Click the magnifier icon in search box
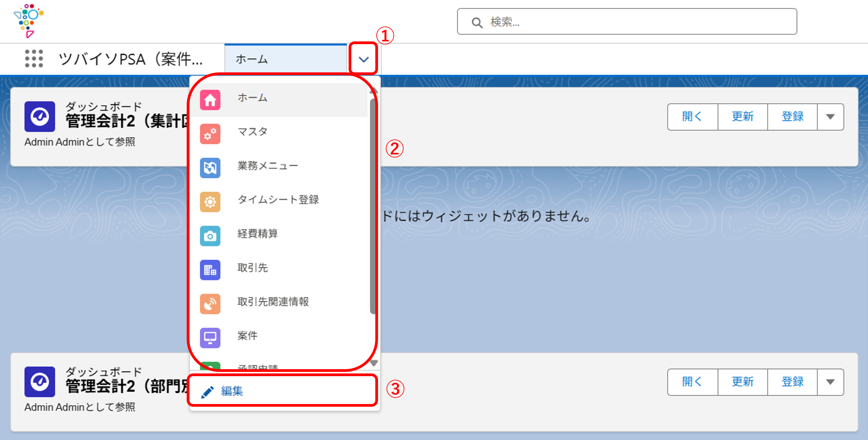 (477, 22)
